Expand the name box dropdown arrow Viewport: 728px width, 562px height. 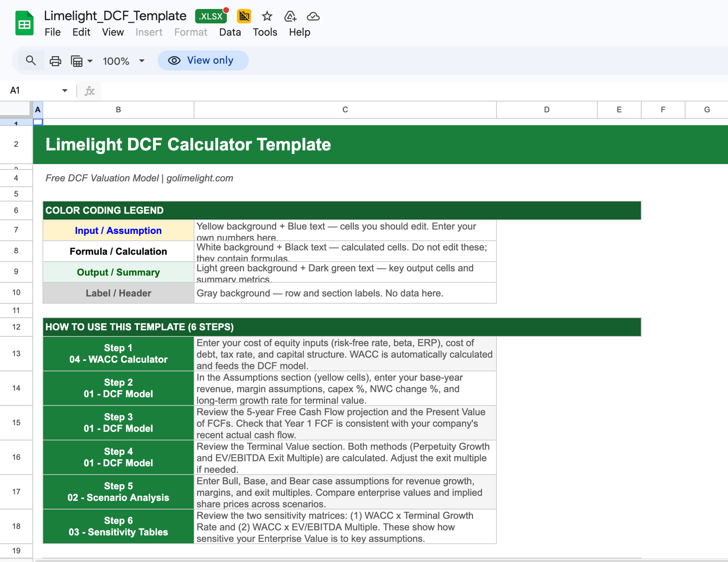click(64, 90)
